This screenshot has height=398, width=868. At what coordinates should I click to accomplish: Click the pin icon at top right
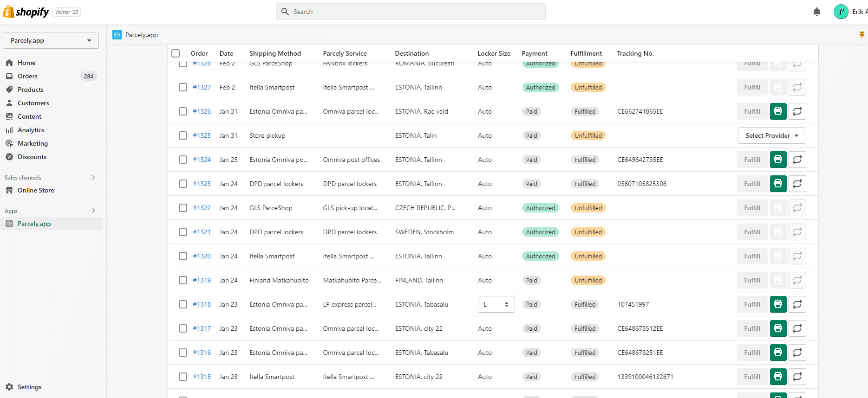click(x=861, y=35)
